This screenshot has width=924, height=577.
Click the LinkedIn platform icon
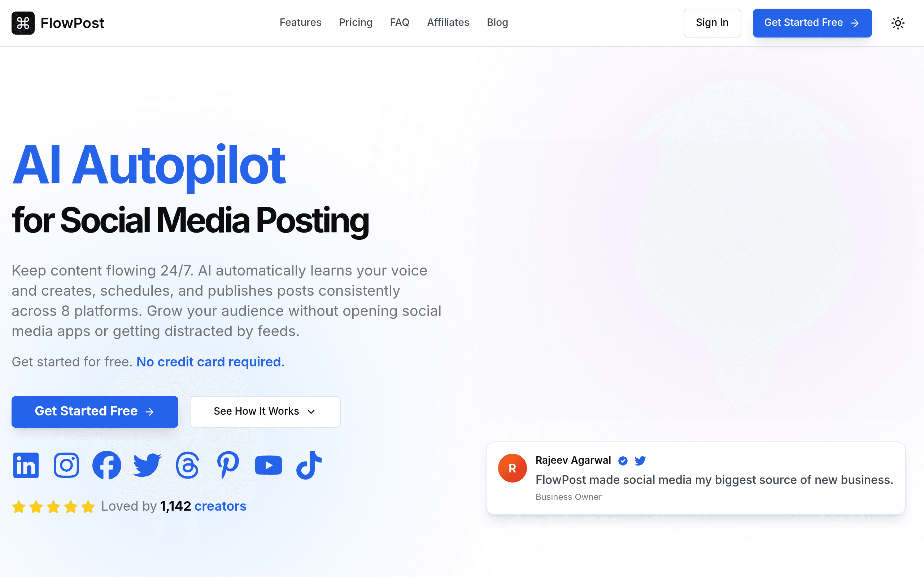[26, 465]
